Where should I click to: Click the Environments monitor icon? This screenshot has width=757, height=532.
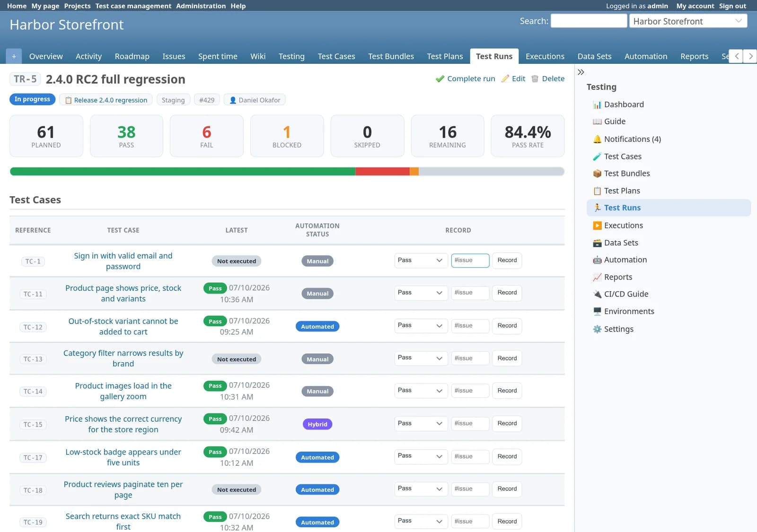coord(597,312)
